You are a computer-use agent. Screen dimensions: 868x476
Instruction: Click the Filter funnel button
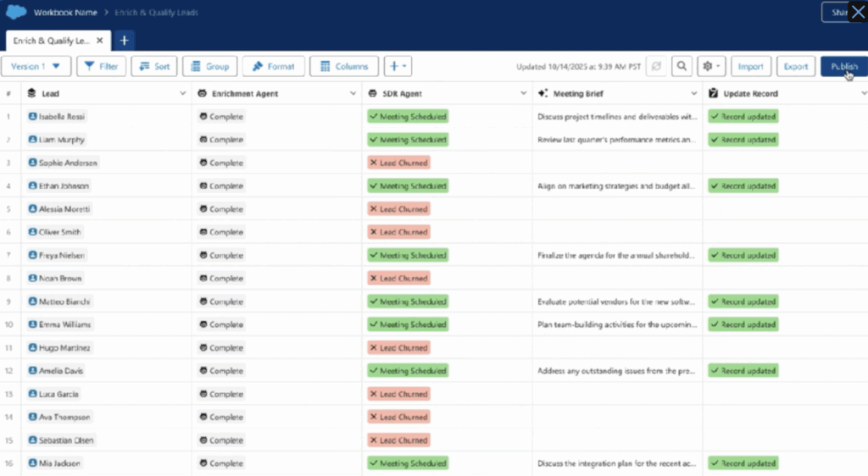point(102,66)
